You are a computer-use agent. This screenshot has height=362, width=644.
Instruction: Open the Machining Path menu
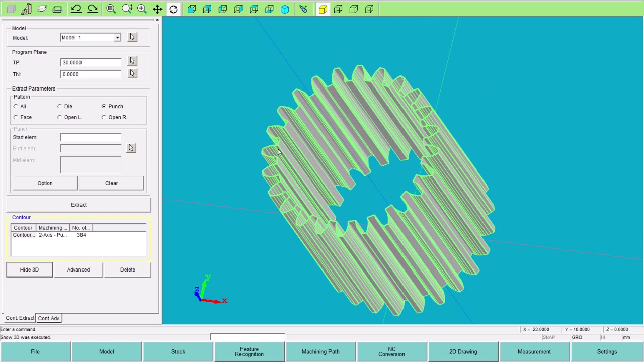tap(320, 352)
